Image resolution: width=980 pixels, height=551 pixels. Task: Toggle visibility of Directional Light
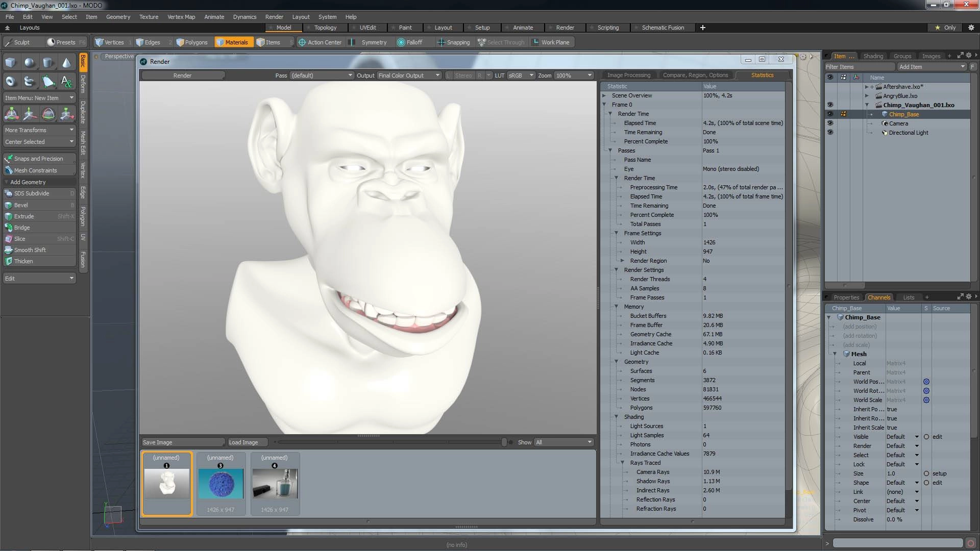tap(830, 133)
